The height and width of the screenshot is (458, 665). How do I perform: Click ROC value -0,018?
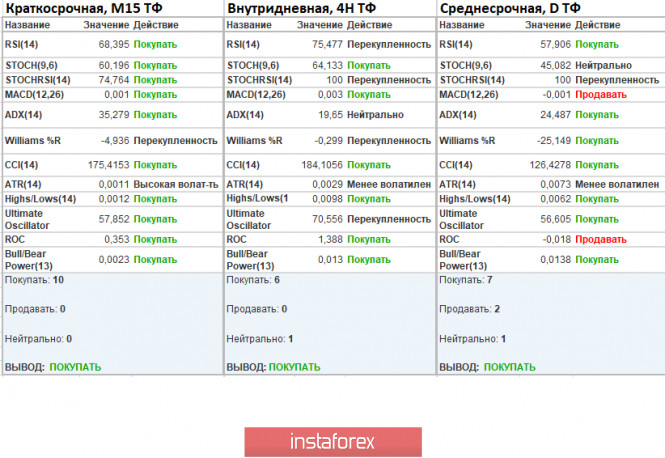pyautogui.click(x=557, y=239)
